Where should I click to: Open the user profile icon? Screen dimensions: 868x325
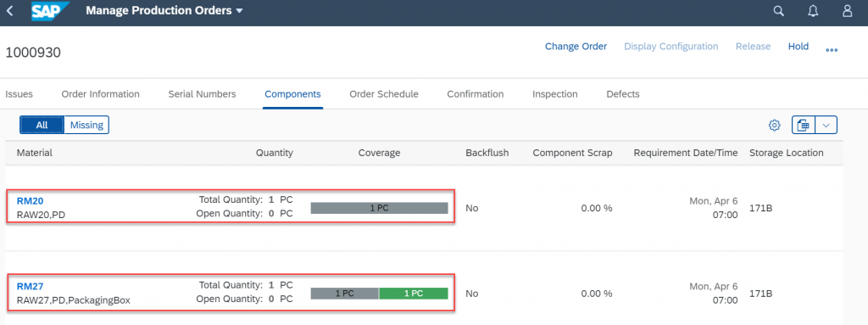point(847,11)
